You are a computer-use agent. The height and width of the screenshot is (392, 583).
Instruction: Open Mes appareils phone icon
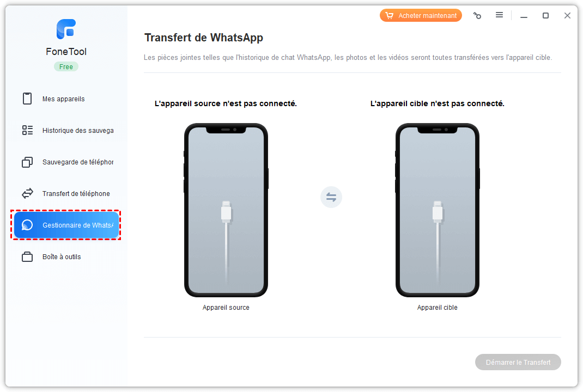click(x=27, y=99)
